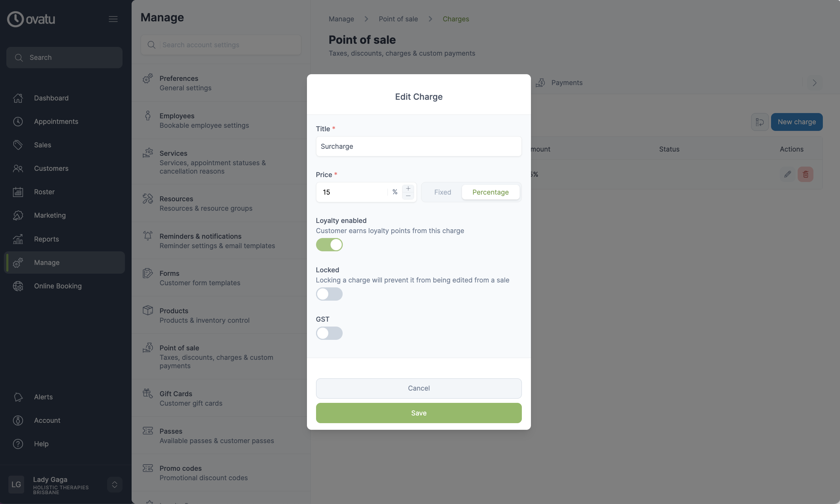Disable the Loyalty enabled toggle
Viewport: 840px width, 504px height.
click(329, 245)
